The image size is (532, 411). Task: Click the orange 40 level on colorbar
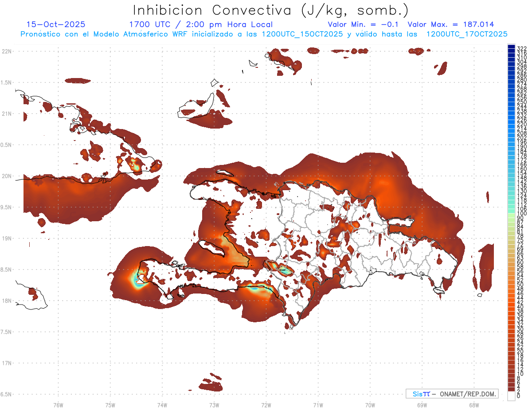pyautogui.click(x=511, y=307)
